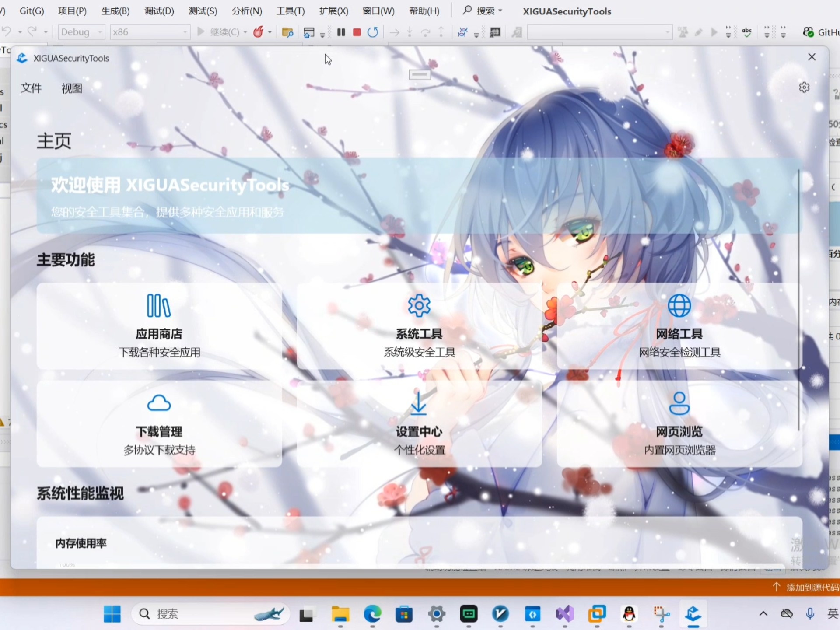Click the microphone icon in system tray
The height and width of the screenshot is (630, 840).
tap(810, 614)
